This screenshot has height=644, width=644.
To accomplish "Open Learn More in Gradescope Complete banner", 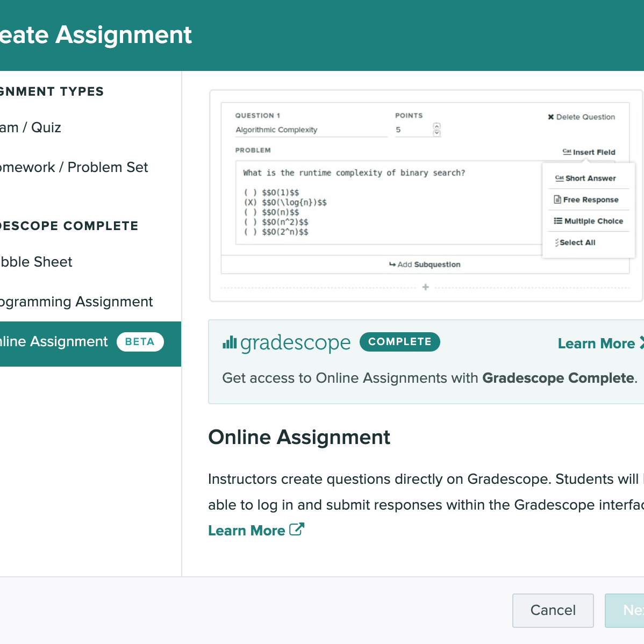I will coord(600,344).
